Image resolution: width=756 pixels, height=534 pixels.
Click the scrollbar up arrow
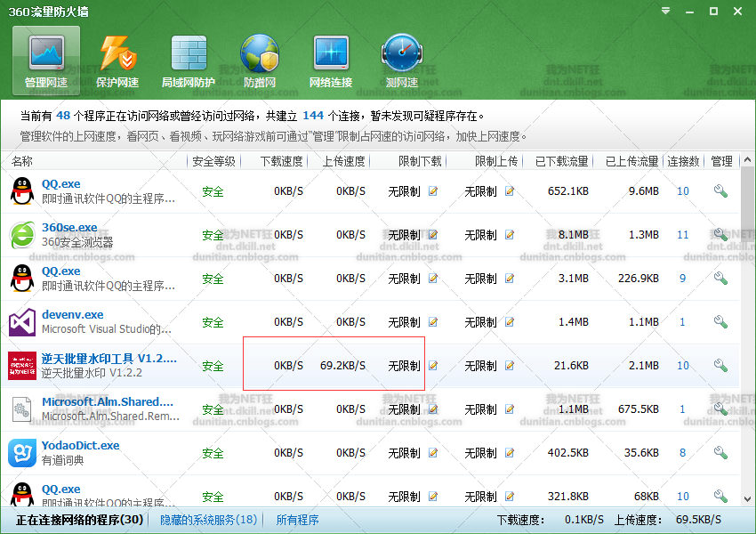747,159
